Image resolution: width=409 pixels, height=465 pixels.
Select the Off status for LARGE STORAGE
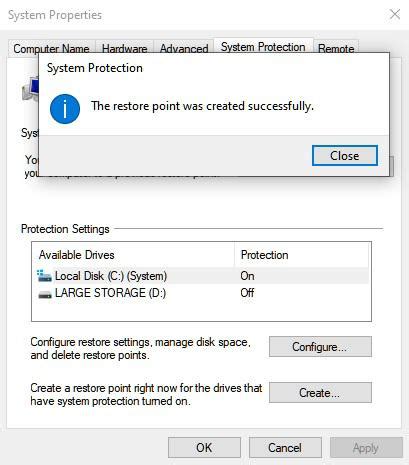coord(247,293)
